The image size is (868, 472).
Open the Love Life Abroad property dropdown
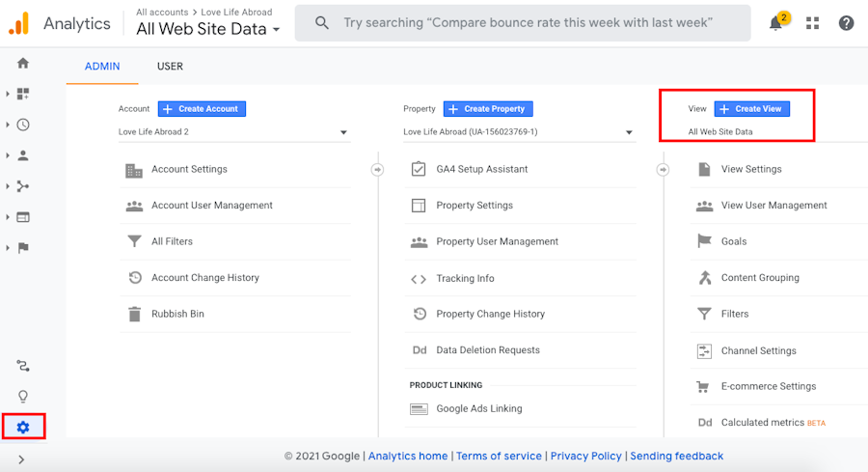[x=519, y=132]
